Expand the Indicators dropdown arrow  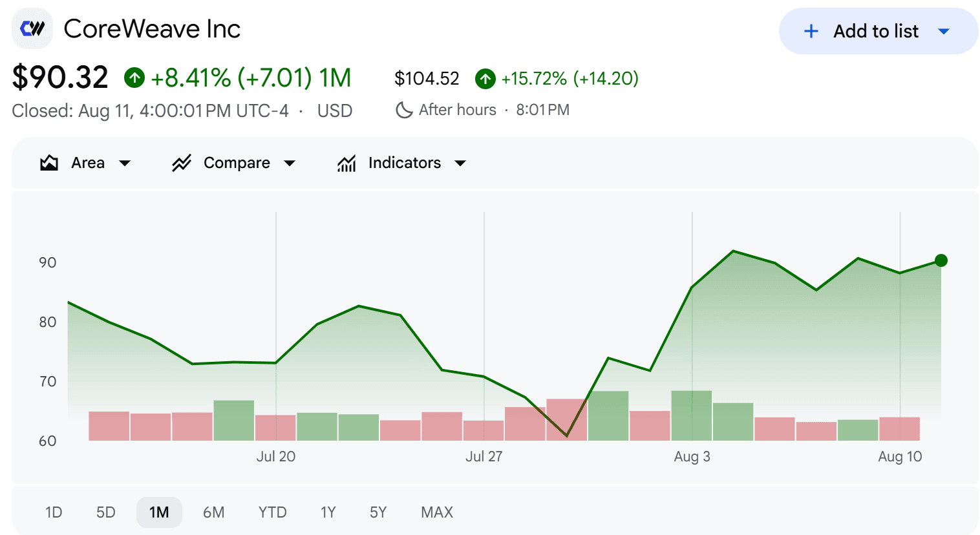point(460,163)
